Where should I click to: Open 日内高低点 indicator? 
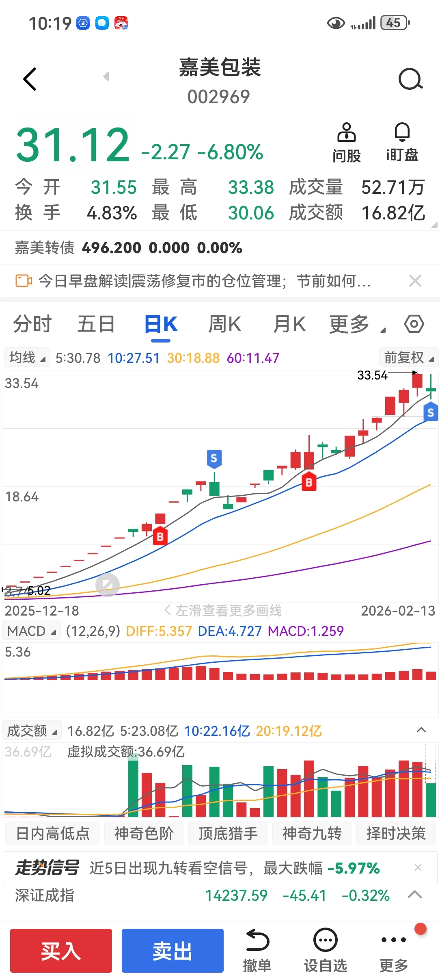coord(52,833)
